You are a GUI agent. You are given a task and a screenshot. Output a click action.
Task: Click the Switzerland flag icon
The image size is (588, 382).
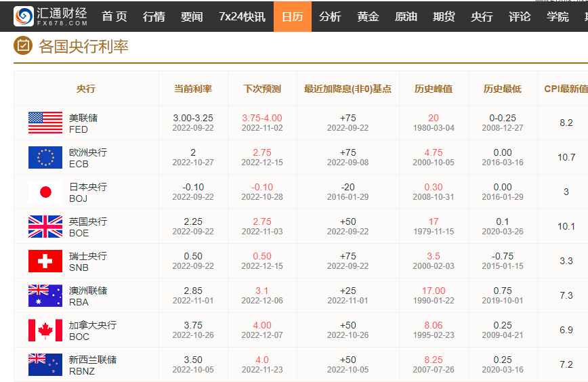coord(45,261)
